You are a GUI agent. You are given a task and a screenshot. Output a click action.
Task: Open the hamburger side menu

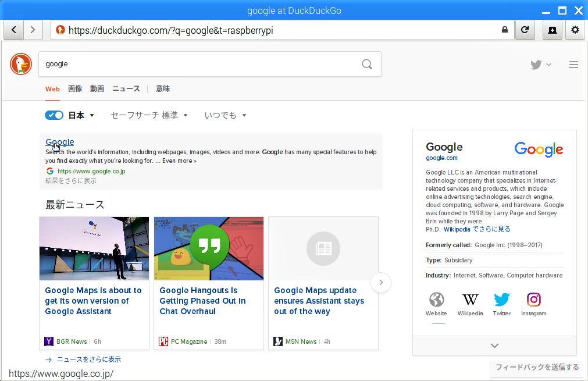573,65
